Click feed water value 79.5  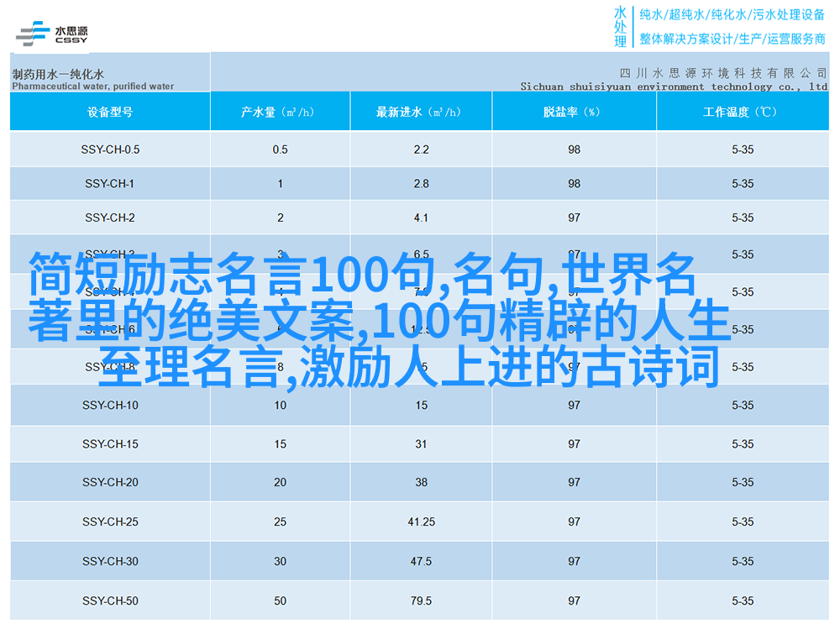click(x=421, y=601)
